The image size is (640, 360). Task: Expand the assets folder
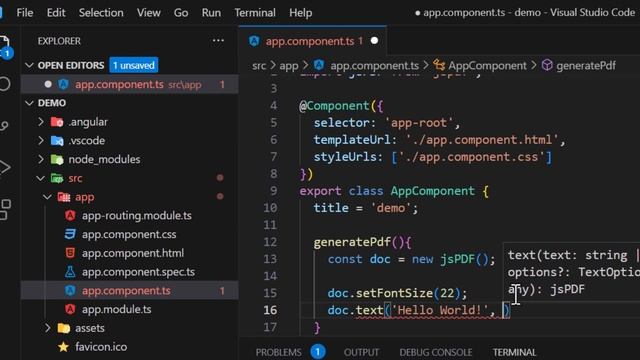(x=47, y=328)
